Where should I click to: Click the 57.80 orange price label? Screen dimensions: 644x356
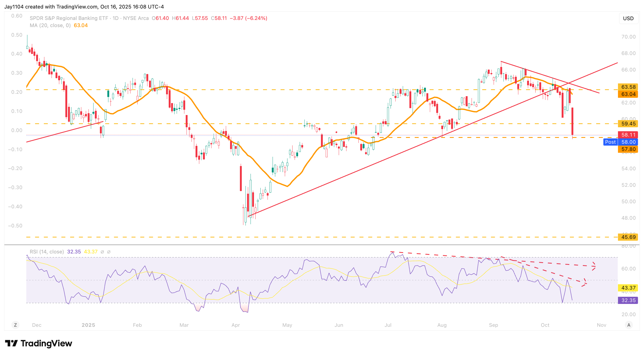628,149
